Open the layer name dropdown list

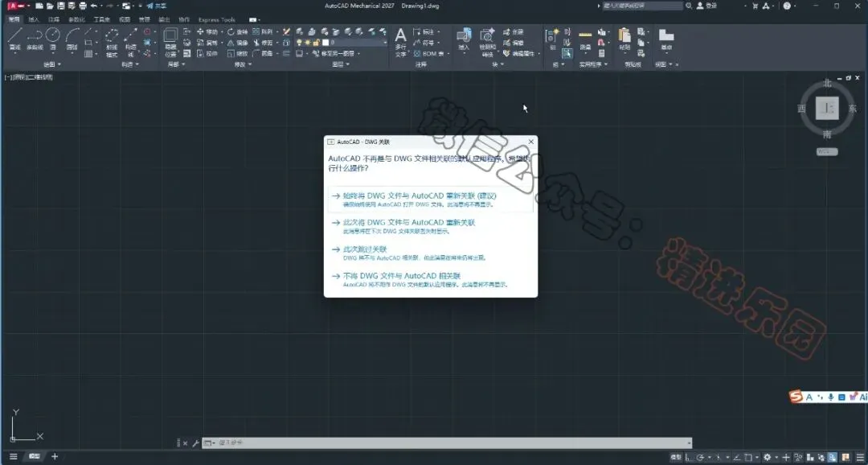385,43
